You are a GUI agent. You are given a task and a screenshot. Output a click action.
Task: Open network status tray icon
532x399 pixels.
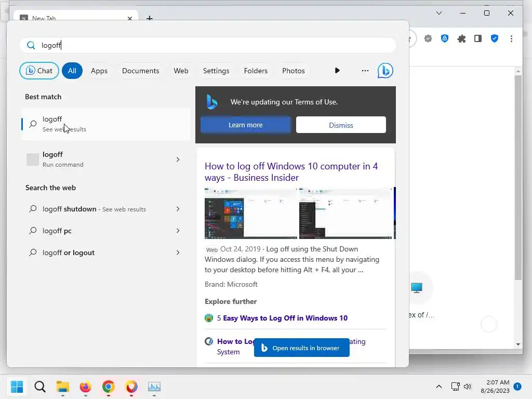coord(455,387)
